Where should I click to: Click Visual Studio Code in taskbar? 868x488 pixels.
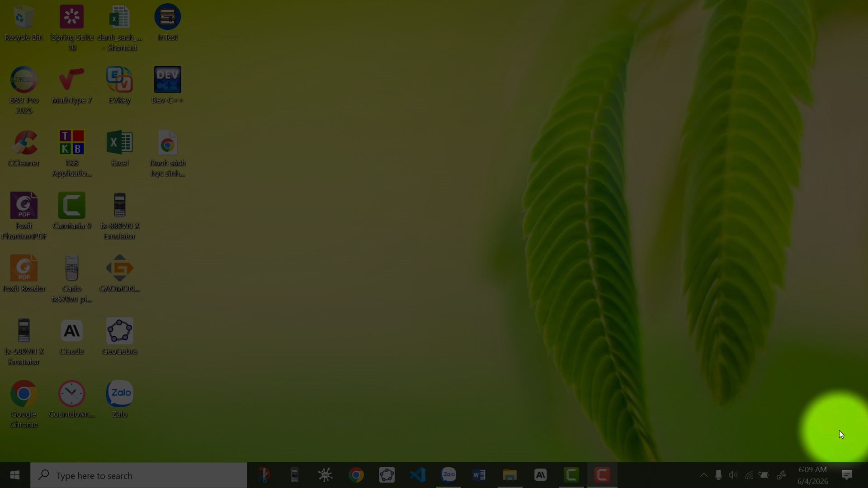(x=418, y=475)
